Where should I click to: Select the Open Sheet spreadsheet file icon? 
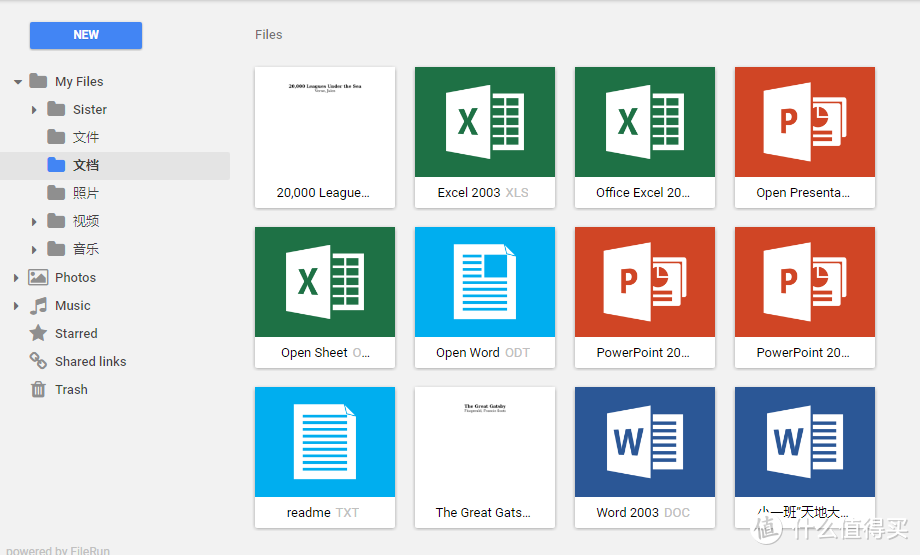click(325, 282)
